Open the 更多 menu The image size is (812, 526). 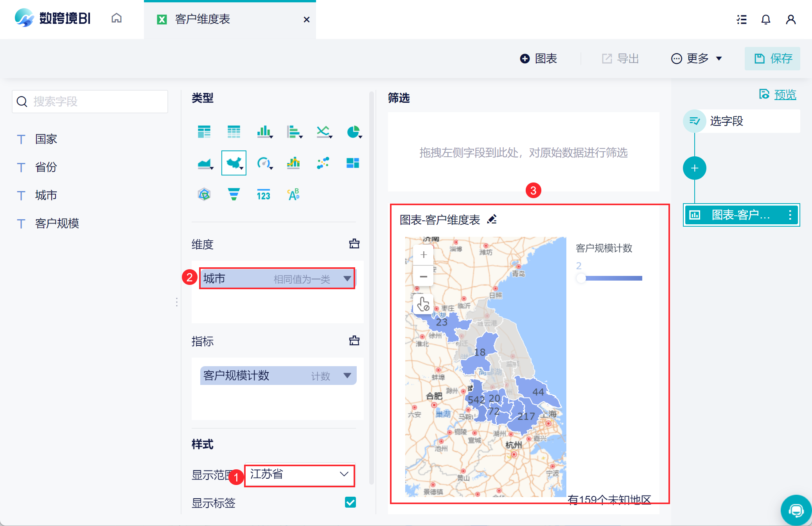[x=697, y=59]
